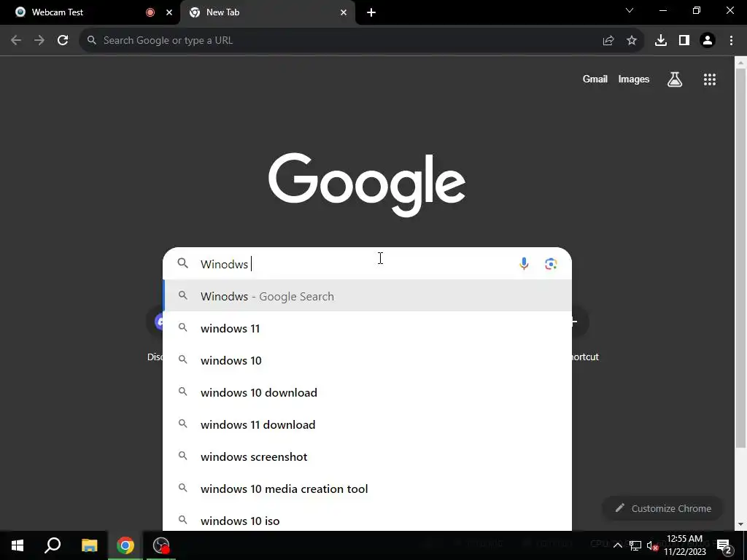Pick the 'windows 10 download' suggestion
747x560 pixels.
point(368,392)
